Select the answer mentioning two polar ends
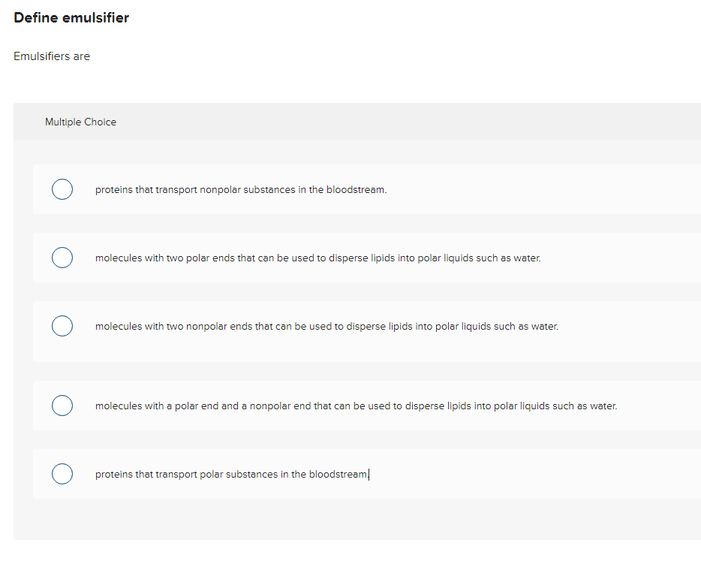This screenshot has height=588, width=701. coord(317,258)
